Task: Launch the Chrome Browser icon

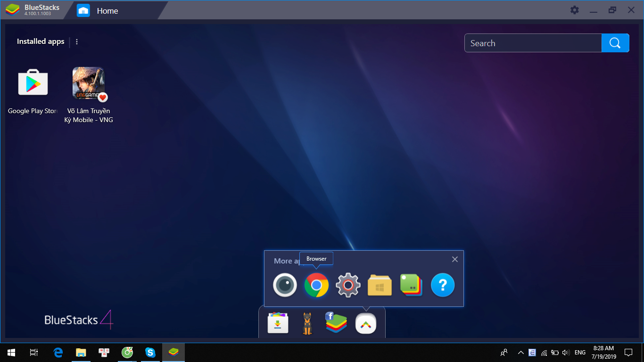Action: [x=316, y=285]
